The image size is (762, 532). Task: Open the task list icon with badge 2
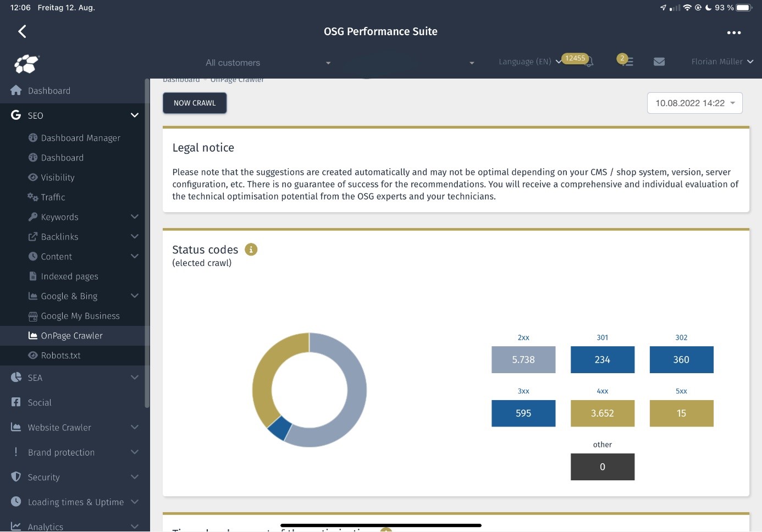point(627,62)
